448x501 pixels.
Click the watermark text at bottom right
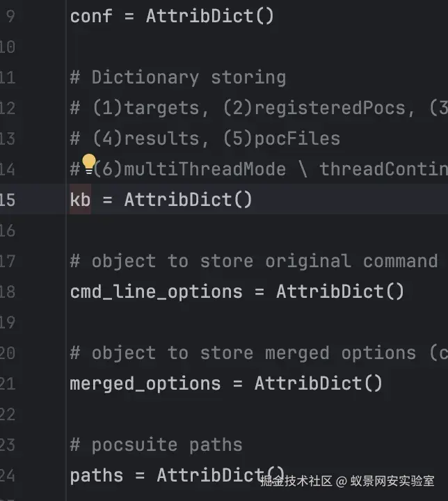tap(348, 482)
